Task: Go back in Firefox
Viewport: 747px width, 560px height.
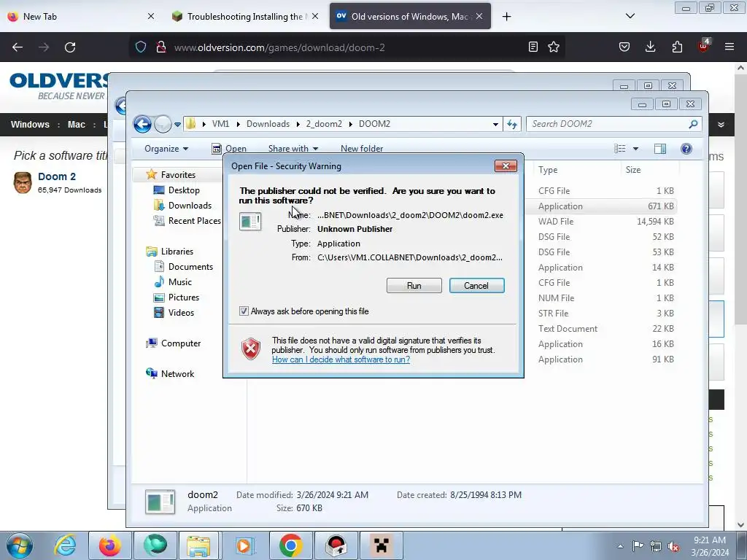Action: tap(18, 47)
